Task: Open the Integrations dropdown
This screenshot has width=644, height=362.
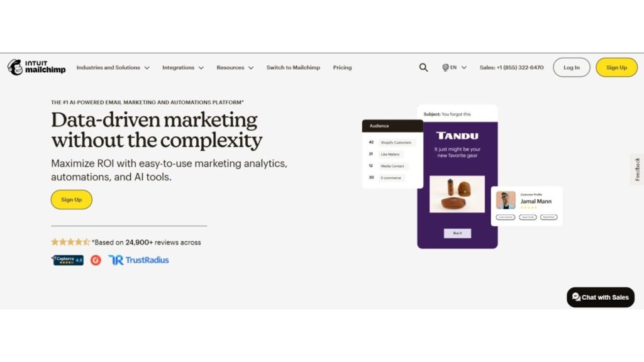Action: (182, 67)
